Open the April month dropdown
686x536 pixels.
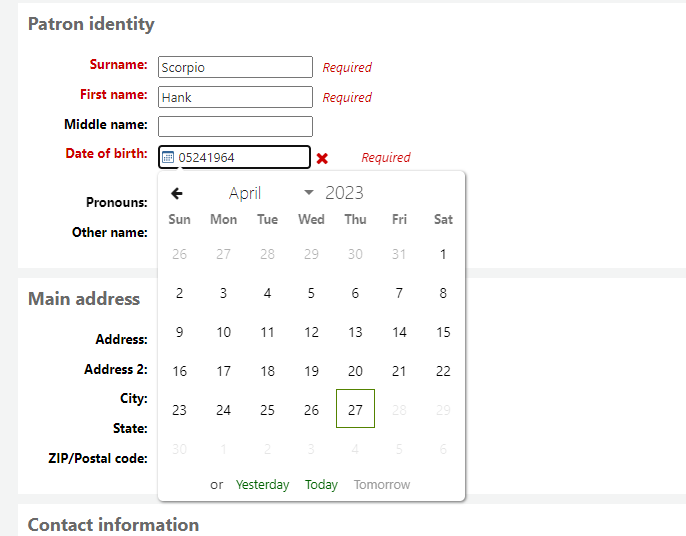click(x=270, y=193)
